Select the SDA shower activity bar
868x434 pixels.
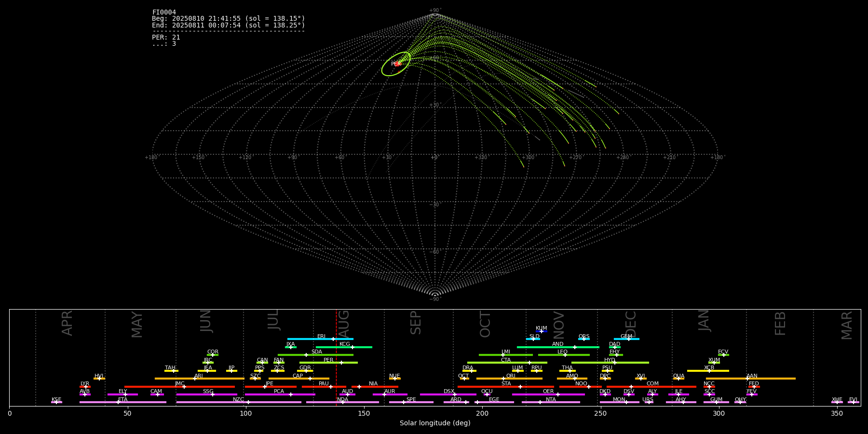(315, 355)
